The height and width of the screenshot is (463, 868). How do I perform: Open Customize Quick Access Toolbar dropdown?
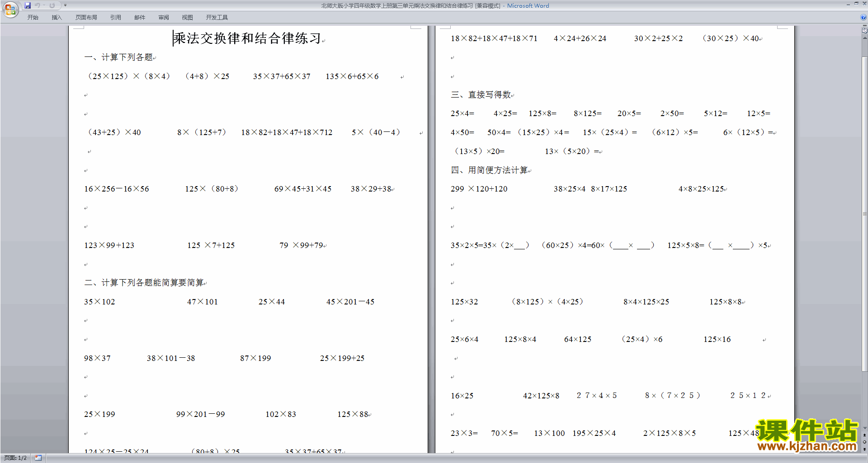pos(65,5)
